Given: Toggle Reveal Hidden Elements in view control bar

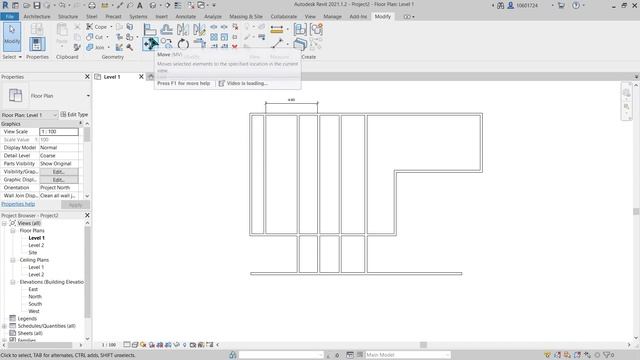Looking at the screenshot, I should [x=184, y=345].
